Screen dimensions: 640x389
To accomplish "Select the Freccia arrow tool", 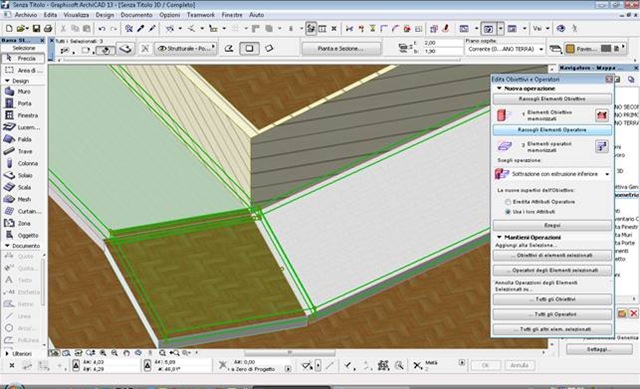I will [23, 58].
